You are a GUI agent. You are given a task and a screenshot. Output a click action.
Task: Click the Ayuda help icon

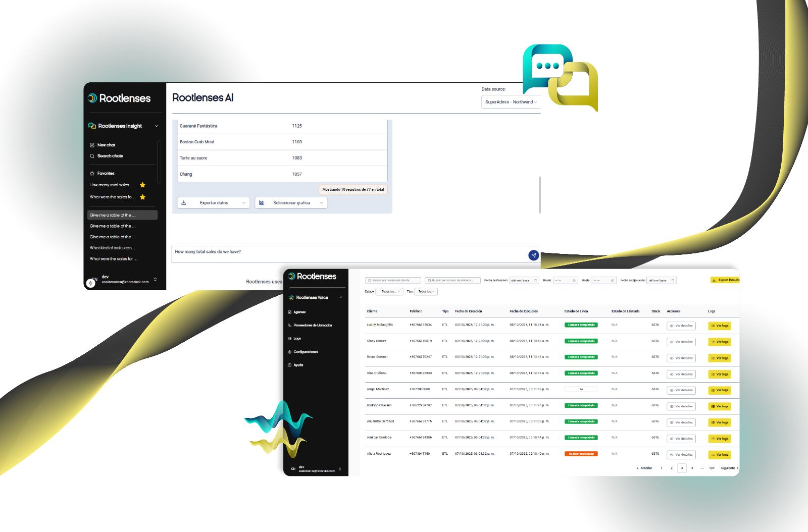(x=289, y=365)
